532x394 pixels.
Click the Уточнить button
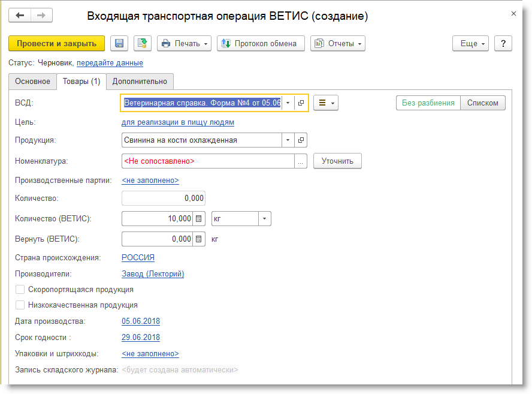pyautogui.click(x=337, y=161)
